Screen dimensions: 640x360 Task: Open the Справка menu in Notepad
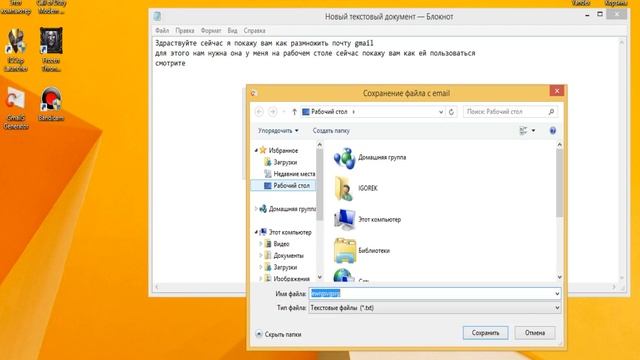[x=254, y=31]
